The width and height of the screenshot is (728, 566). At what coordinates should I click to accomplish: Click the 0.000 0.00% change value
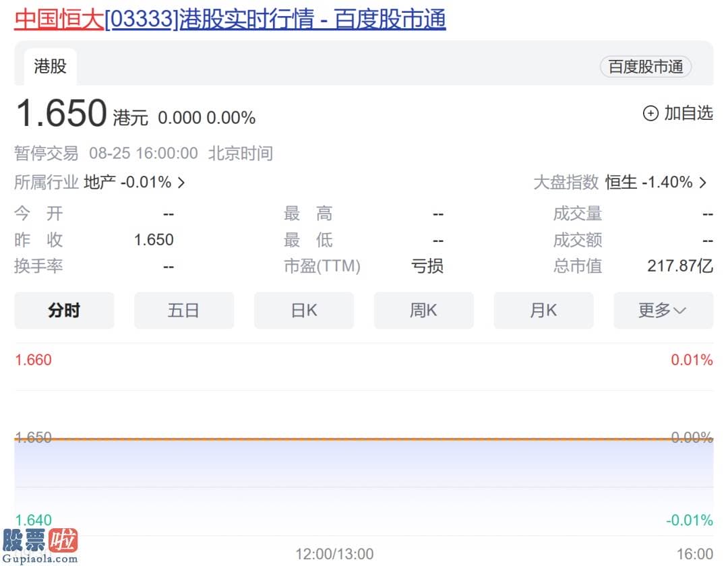click(x=207, y=118)
